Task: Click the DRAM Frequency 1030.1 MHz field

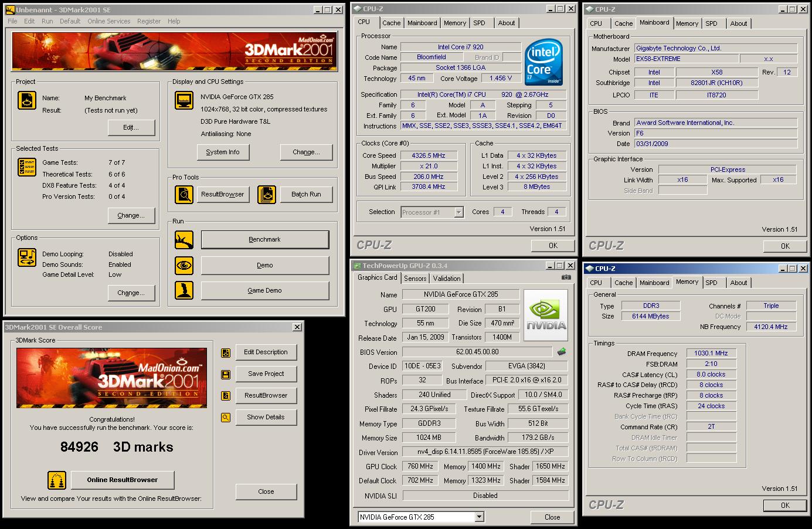Action: click(711, 353)
